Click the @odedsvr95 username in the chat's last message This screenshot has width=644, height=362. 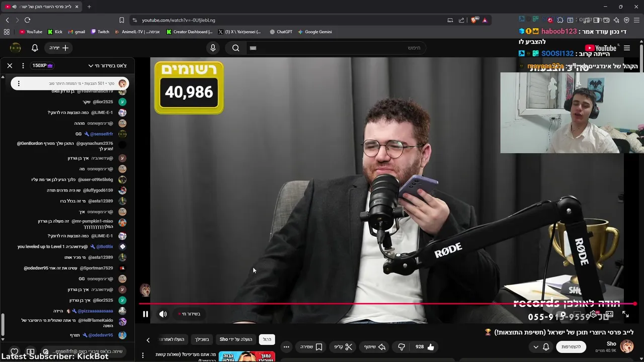[101, 335]
